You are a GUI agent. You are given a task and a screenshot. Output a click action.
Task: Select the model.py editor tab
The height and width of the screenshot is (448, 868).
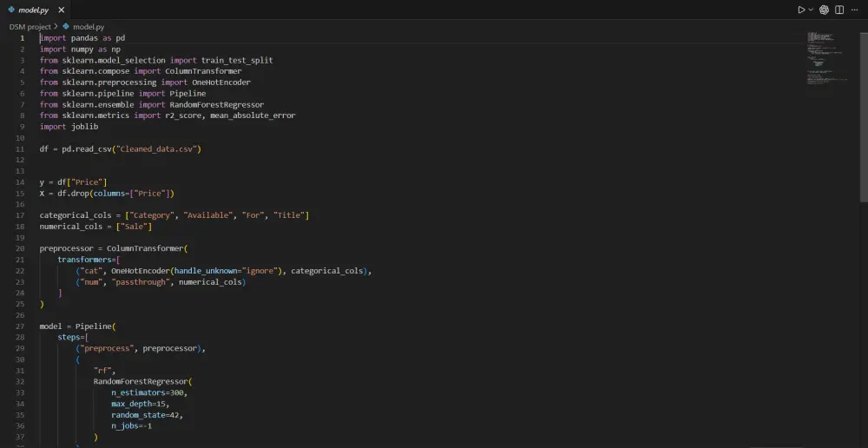click(x=36, y=10)
